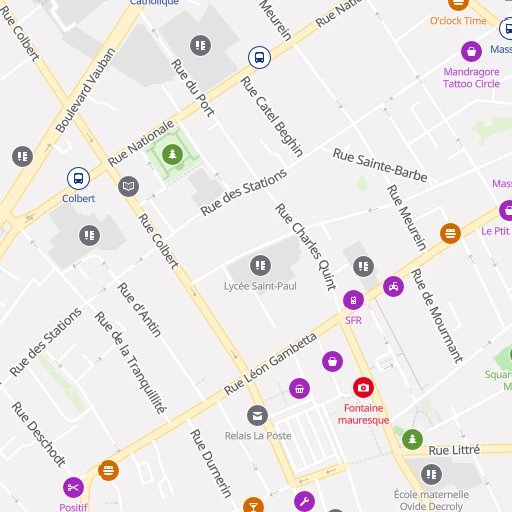Select the burger restaurant marker near Rue Deschodt

click(108, 470)
